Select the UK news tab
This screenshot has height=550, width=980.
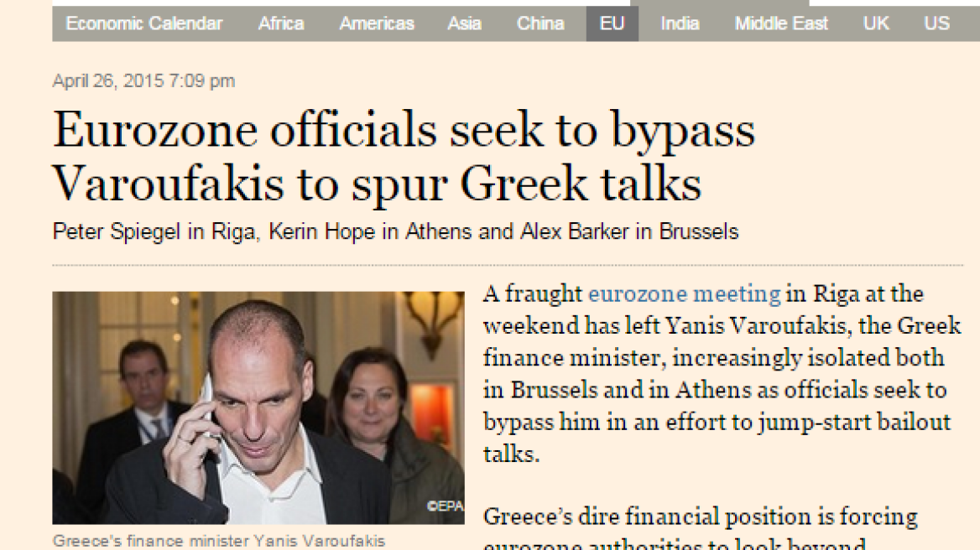click(875, 24)
